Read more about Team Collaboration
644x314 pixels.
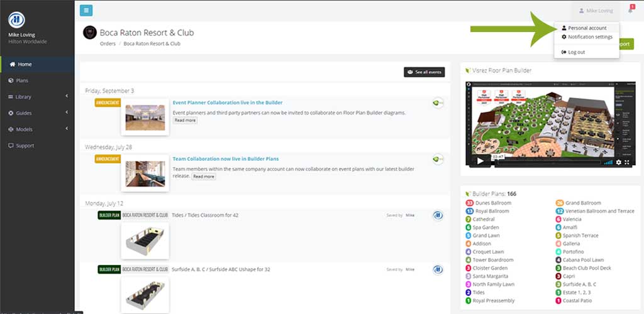tap(204, 176)
